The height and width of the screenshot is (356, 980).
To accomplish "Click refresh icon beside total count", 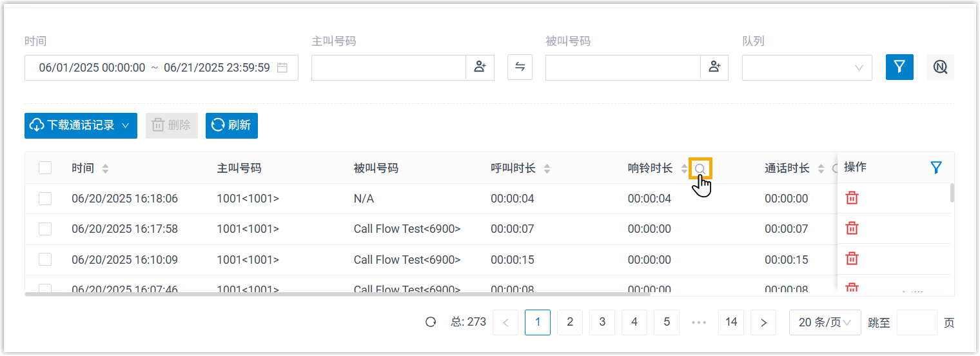I will (x=431, y=322).
